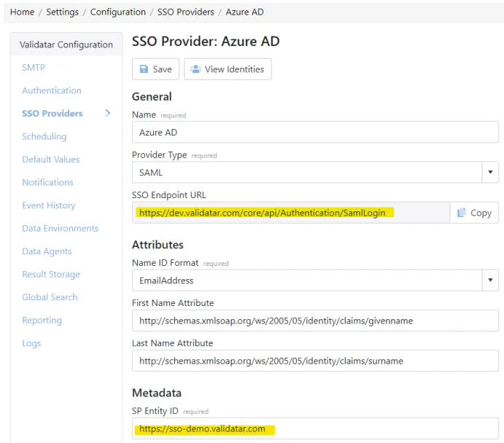Navigate to SSO Providers breadcrumb
Screen dimensions: 504x443
click(x=186, y=12)
